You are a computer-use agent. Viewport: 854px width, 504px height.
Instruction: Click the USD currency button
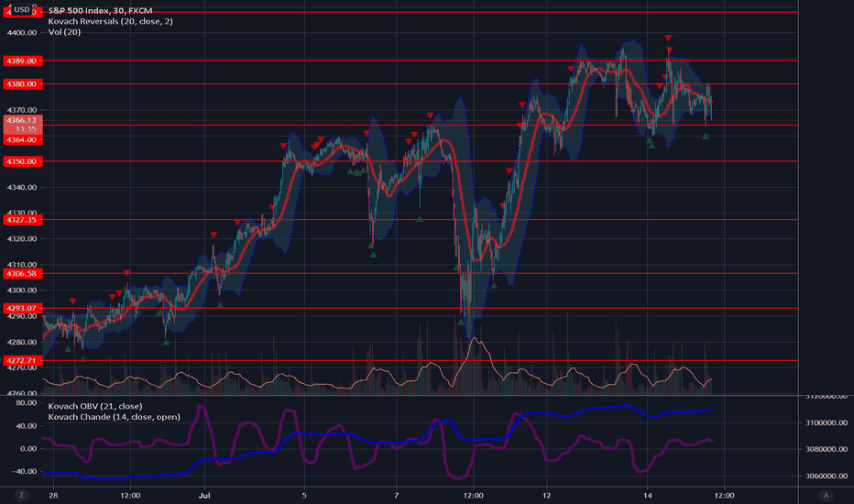click(22, 10)
